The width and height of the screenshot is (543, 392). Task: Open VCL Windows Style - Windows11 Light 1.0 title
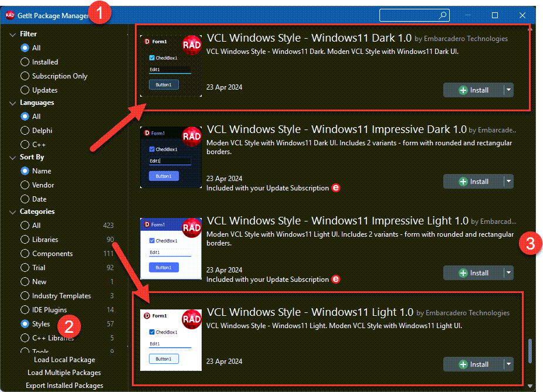tap(310, 312)
